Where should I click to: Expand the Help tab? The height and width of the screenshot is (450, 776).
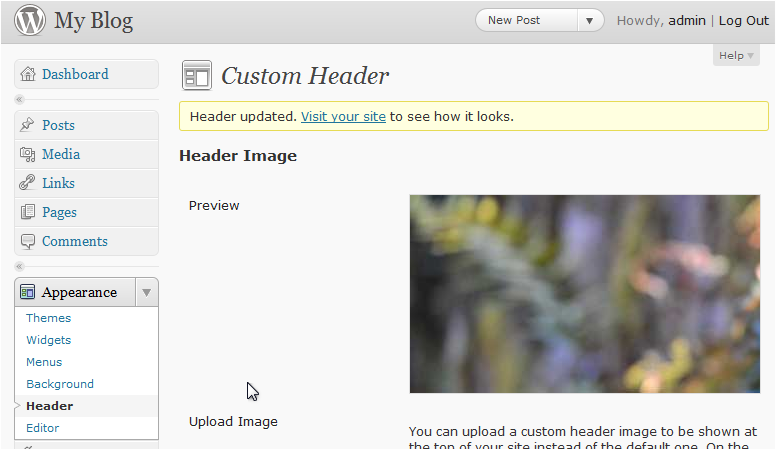click(736, 55)
